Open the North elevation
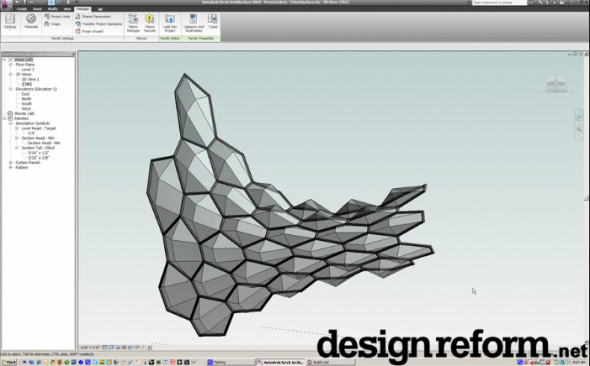The width and height of the screenshot is (590, 366). click(x=26, y=99)
